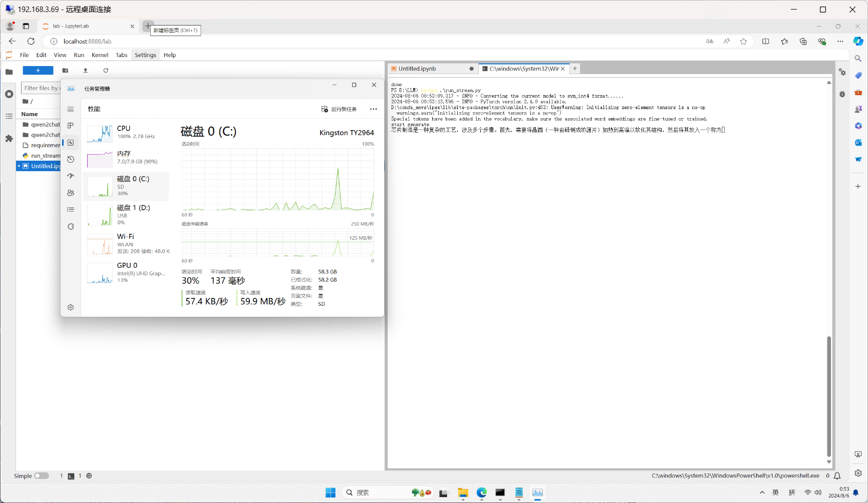Open JupyterLab File menu

tap(24, 55)
